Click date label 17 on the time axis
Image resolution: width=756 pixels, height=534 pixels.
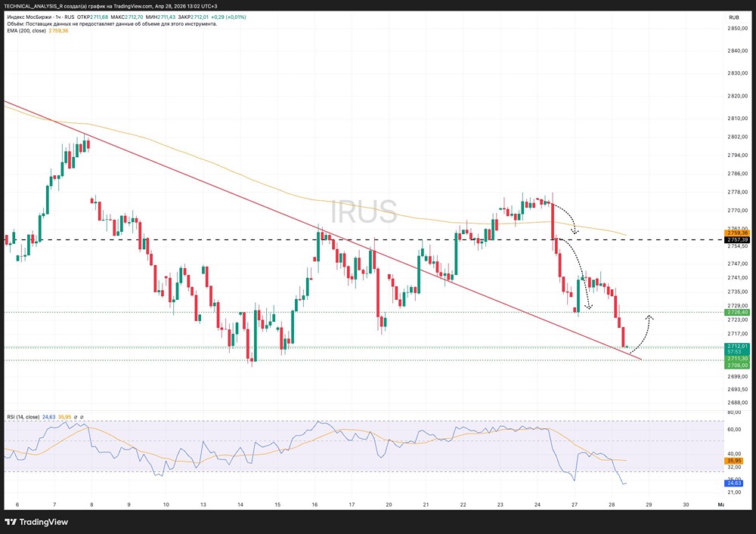(352, 505)
